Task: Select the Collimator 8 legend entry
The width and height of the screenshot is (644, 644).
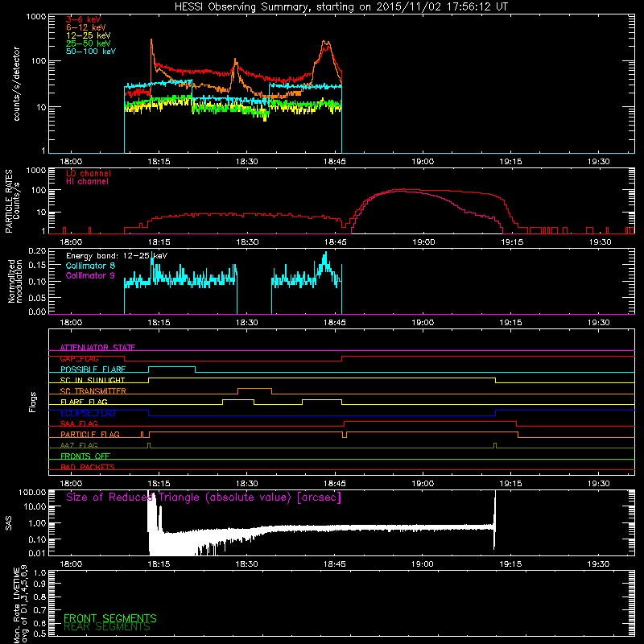Action: [90, 266]
